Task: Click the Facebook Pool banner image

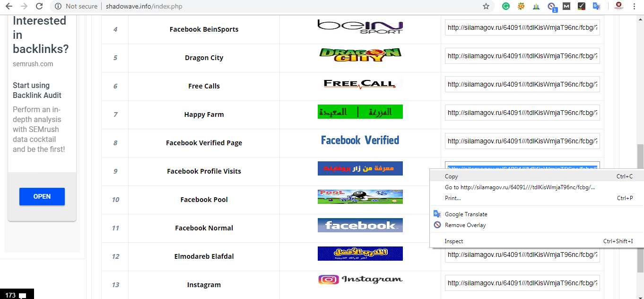Action: (x=360, y=197)
